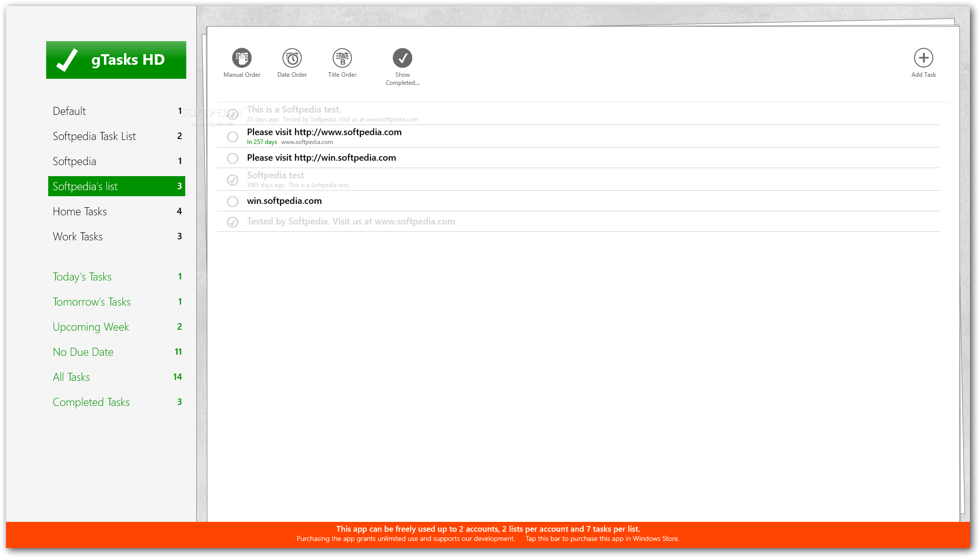View tasks with No Due Date
The height and width of the screenshot is (558, 980).
(116, 352)
